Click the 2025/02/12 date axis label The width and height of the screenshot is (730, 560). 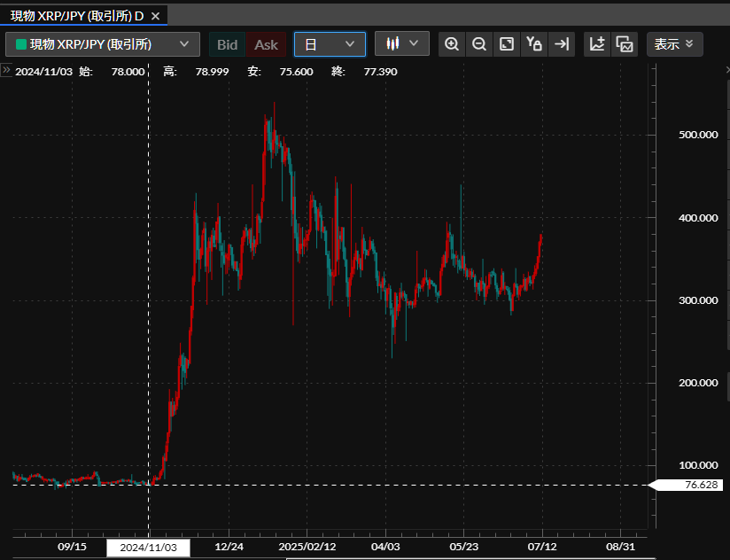[307, 547]
